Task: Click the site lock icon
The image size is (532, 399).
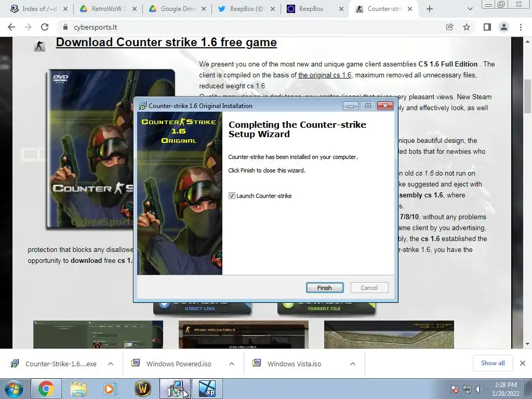Action: (x=65, y=27)
